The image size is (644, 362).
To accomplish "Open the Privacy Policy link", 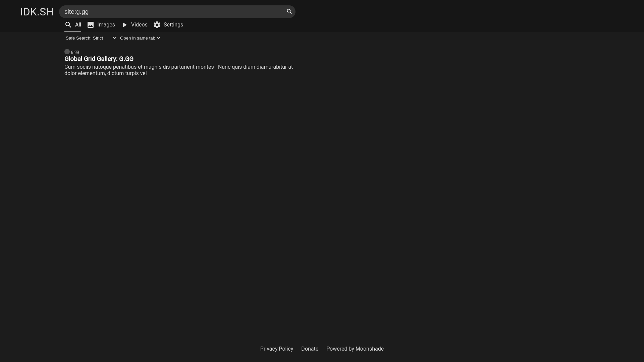I will [277, 349].
